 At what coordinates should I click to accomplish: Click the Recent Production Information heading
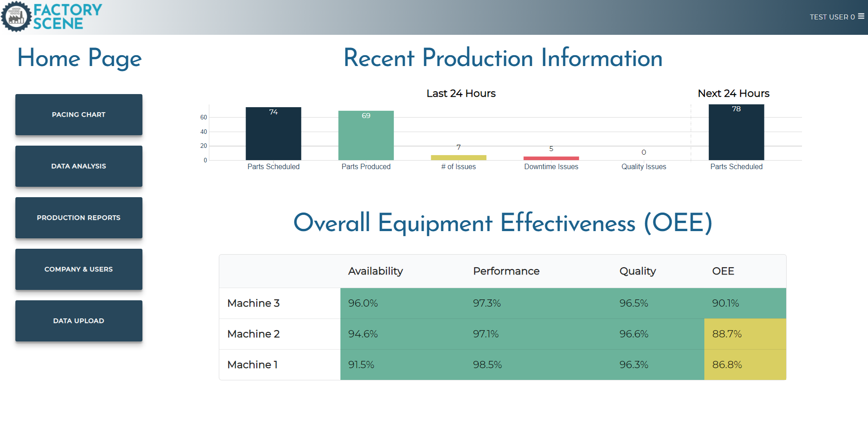503,58
